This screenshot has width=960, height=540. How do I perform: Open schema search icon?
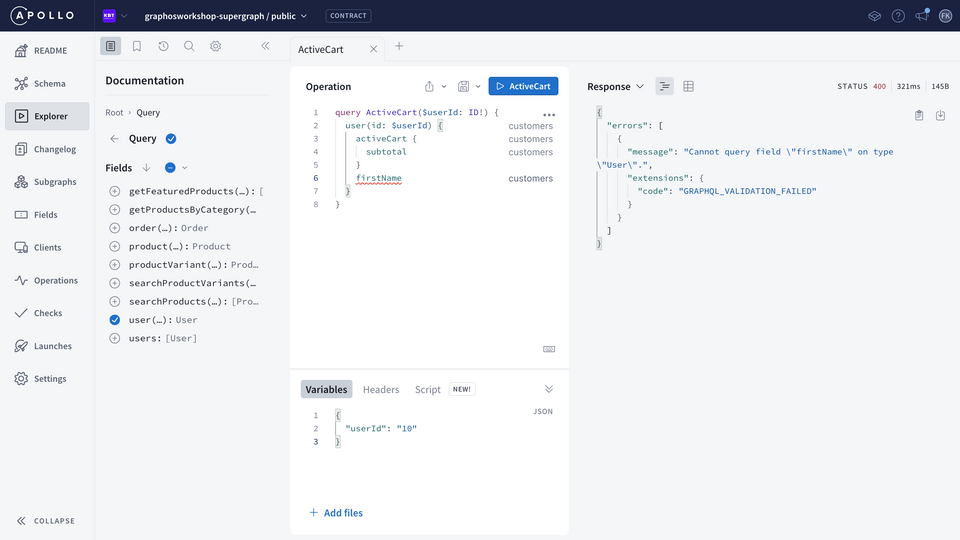pyautogui.click(x=189, y=46)
